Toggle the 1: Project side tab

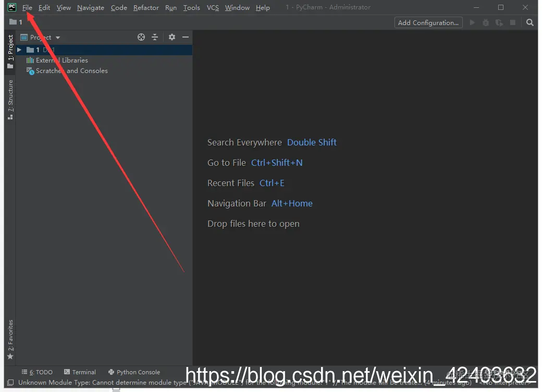click(x=10, y=51)
